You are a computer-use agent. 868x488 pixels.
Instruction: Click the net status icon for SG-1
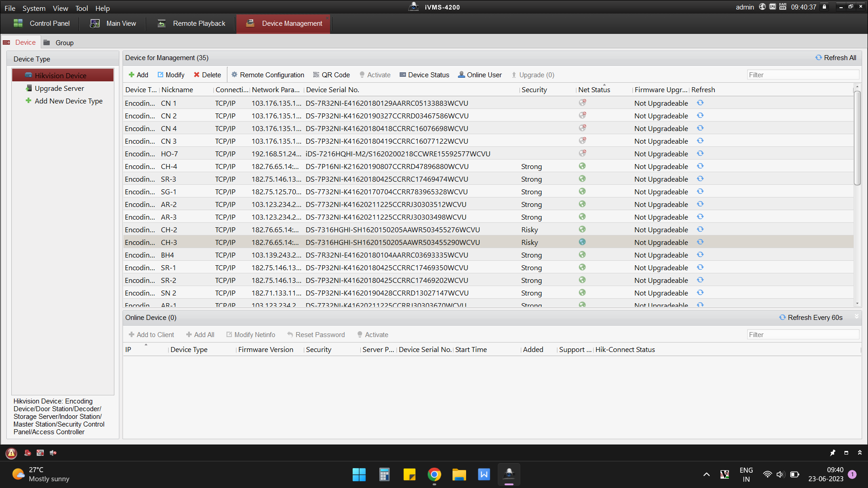(582, 192)
